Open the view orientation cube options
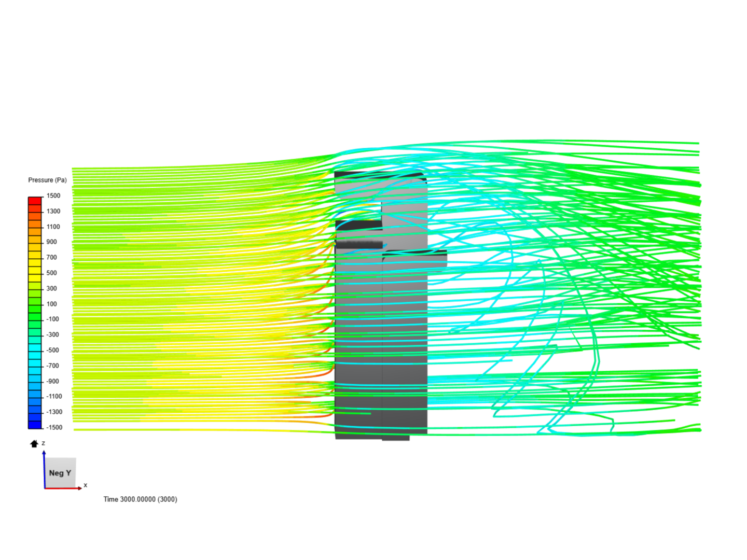The height and width of the screenshot is (560, 747). [x=60, y=473]
